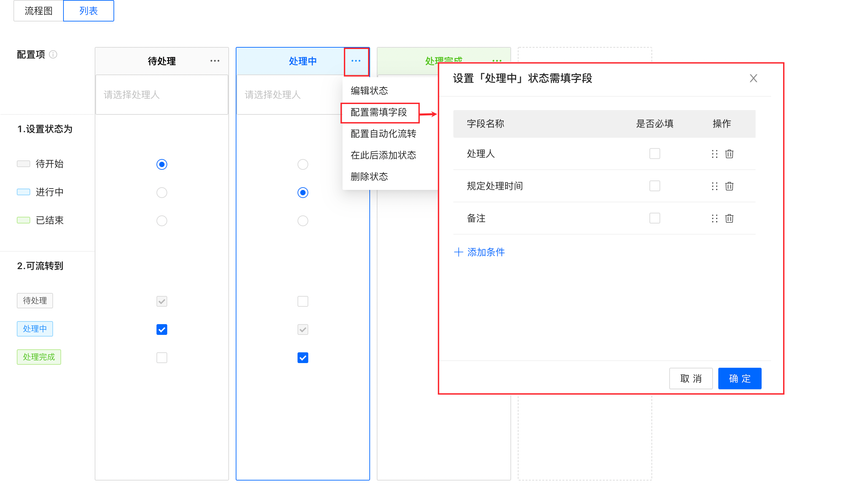859x504 pixels.
Task: Click the 确定 button
Action: [x=739, y=379]
